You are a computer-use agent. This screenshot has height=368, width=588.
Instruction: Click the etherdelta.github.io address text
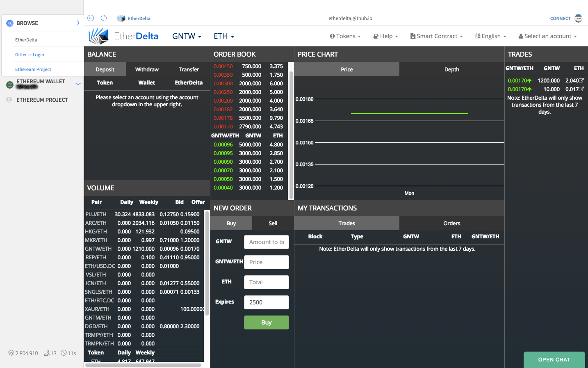[x=350, y=18]
